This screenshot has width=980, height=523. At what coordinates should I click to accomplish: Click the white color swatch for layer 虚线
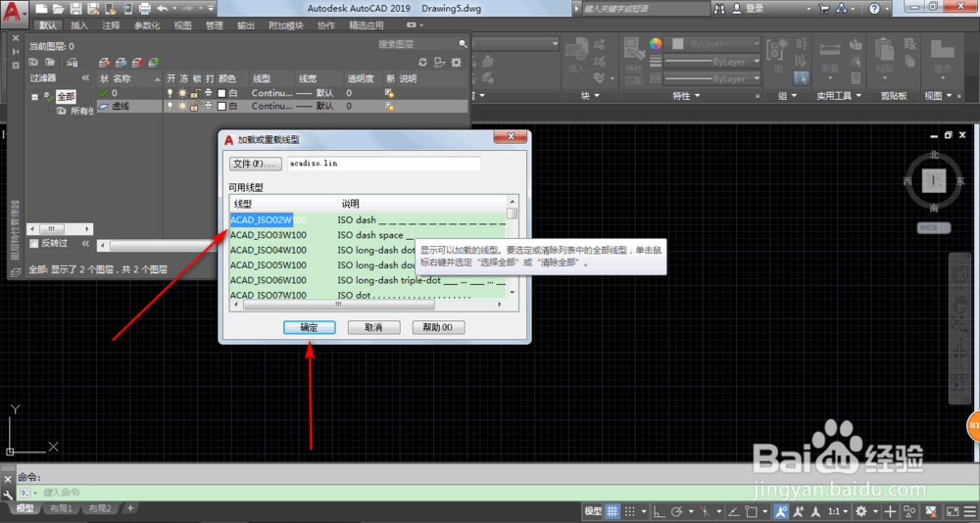point(221,106)
